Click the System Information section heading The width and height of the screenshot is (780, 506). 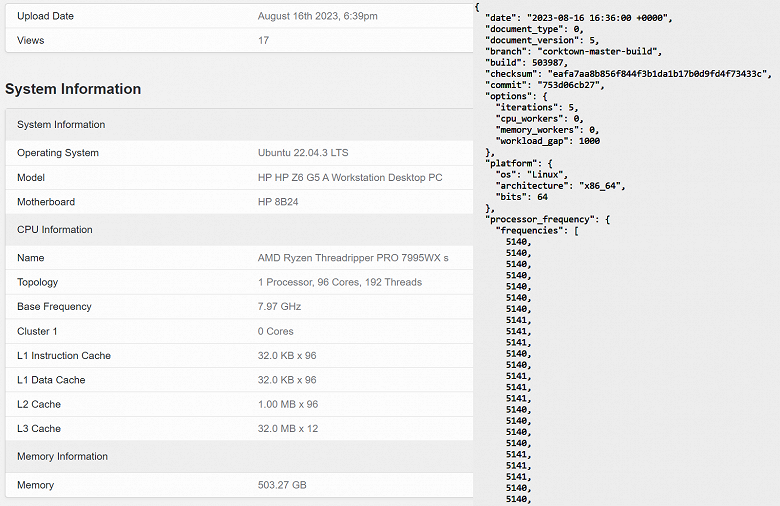(x=73, y=89)
